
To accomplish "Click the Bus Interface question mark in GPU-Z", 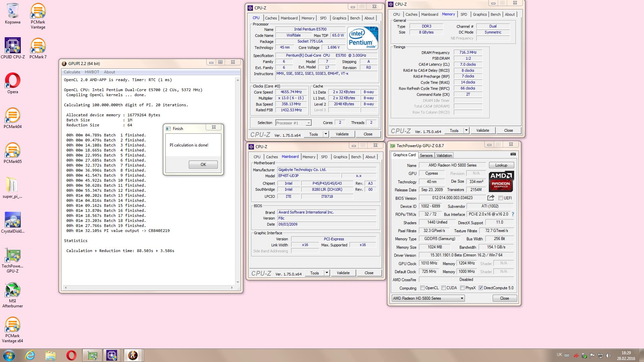I will (513, 214).
